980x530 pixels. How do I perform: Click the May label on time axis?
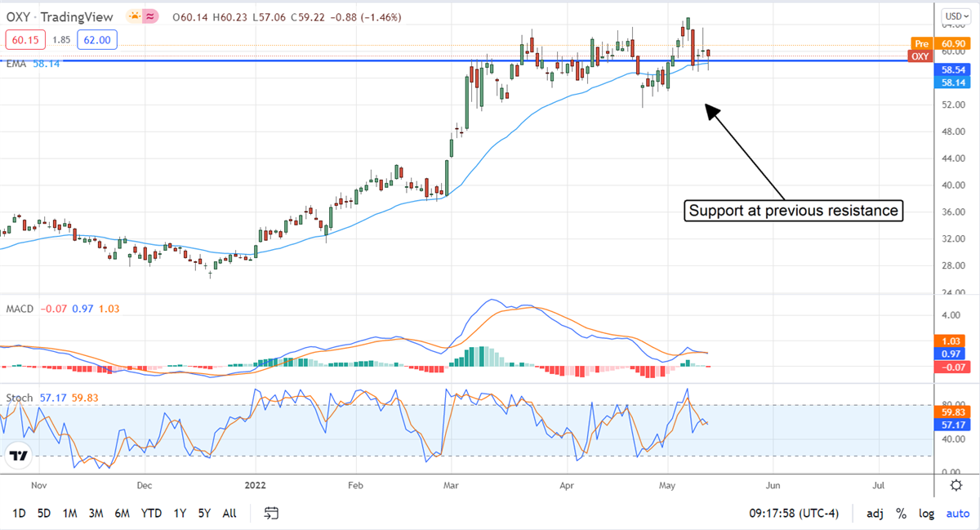(x=668, y=484)
